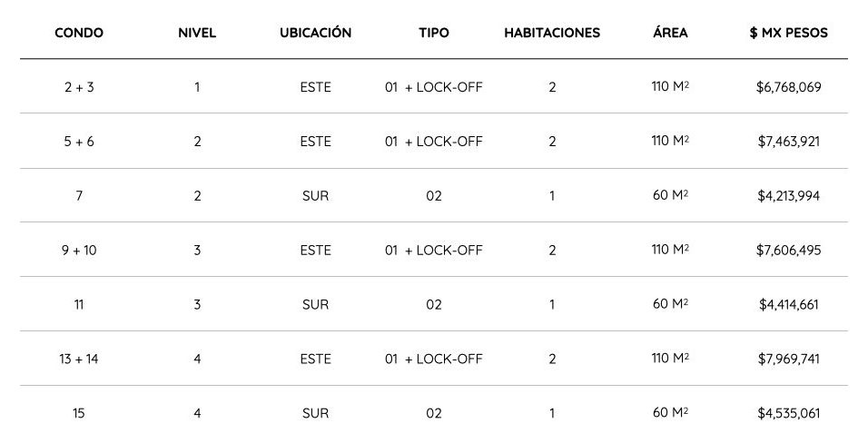Screen dimensions: 868x443
Task: Click the price $4,213,994
Action: click(788, 195)
